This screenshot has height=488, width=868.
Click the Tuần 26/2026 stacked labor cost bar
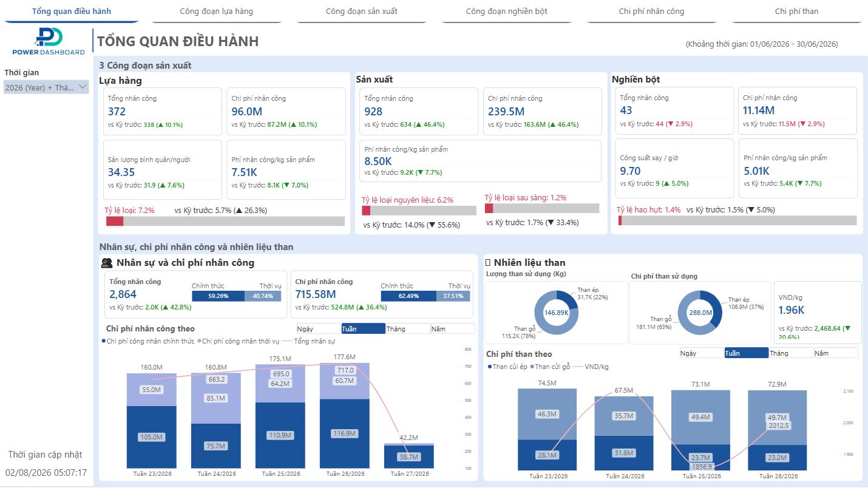(x=345, y=416)
